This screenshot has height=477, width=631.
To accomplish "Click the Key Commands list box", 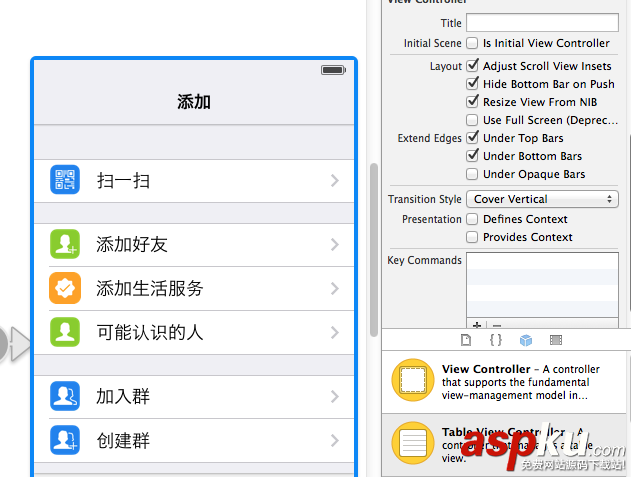I will point(542,285).
